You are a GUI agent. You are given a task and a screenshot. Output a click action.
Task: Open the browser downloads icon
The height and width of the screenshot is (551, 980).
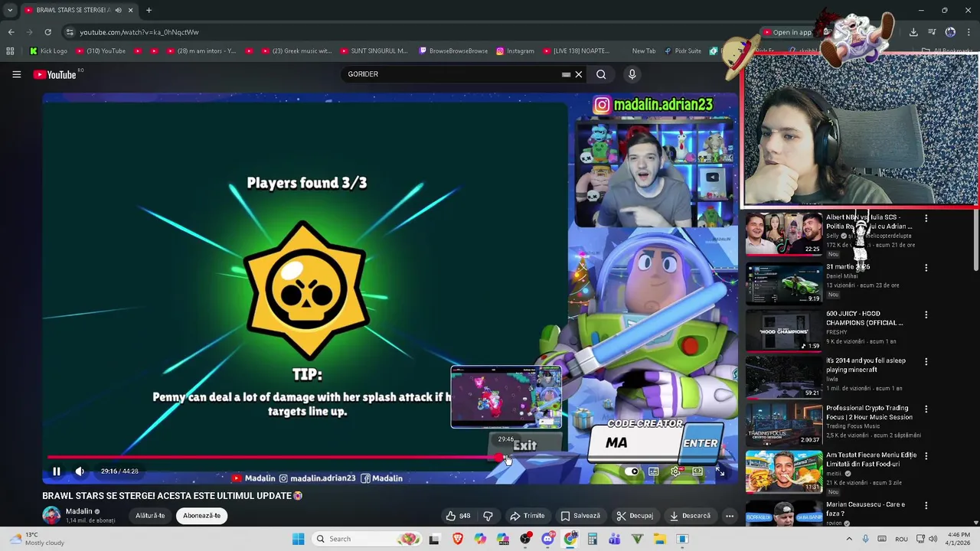click(913, 32)
